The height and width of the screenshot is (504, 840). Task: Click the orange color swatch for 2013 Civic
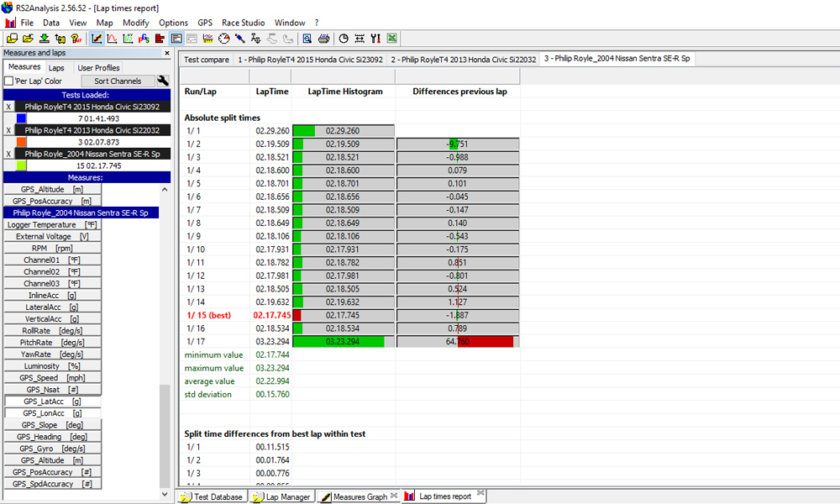pos(21,142)
